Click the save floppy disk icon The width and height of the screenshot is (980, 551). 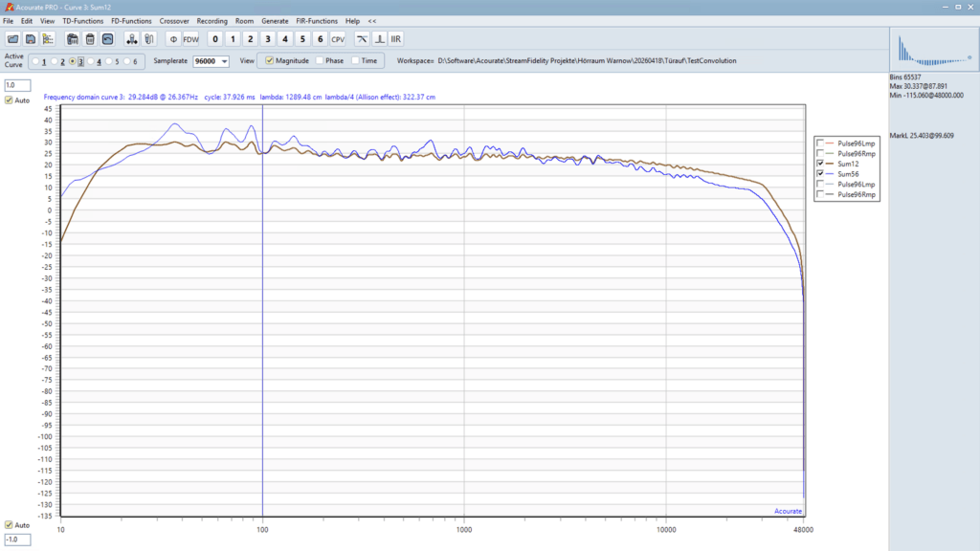point(31,39)
